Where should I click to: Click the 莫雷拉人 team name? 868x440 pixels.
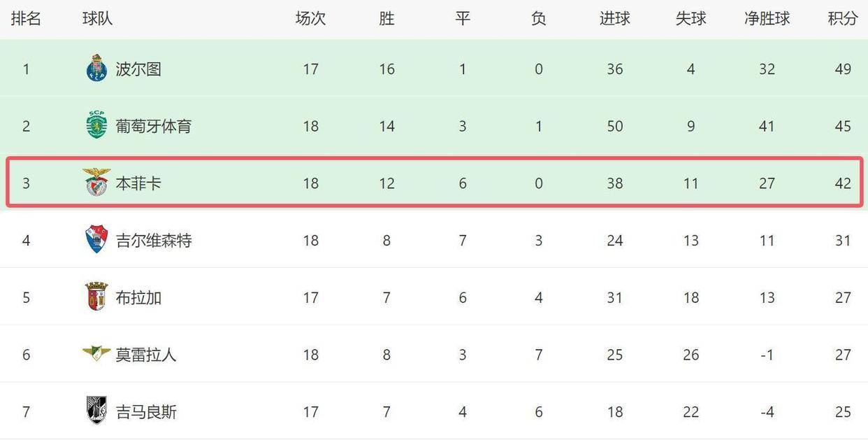145,355
